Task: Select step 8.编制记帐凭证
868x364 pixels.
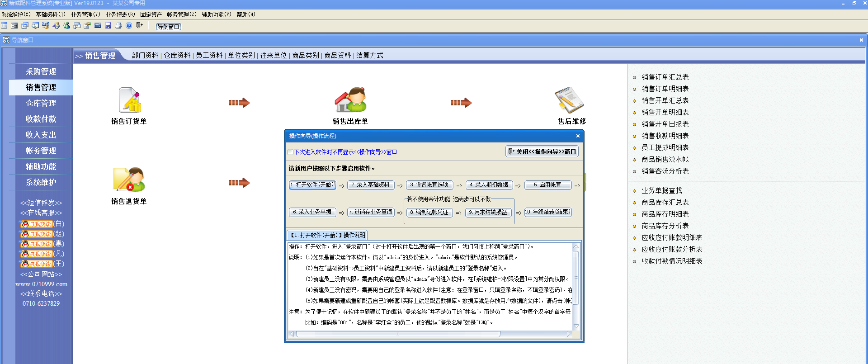Action: [x=430, y=212]
